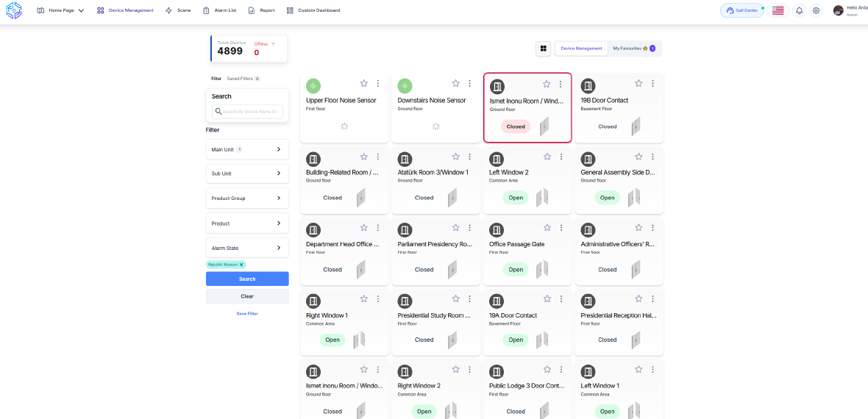
Task: Click the grid view layout icon
Action: click(544, 49)
